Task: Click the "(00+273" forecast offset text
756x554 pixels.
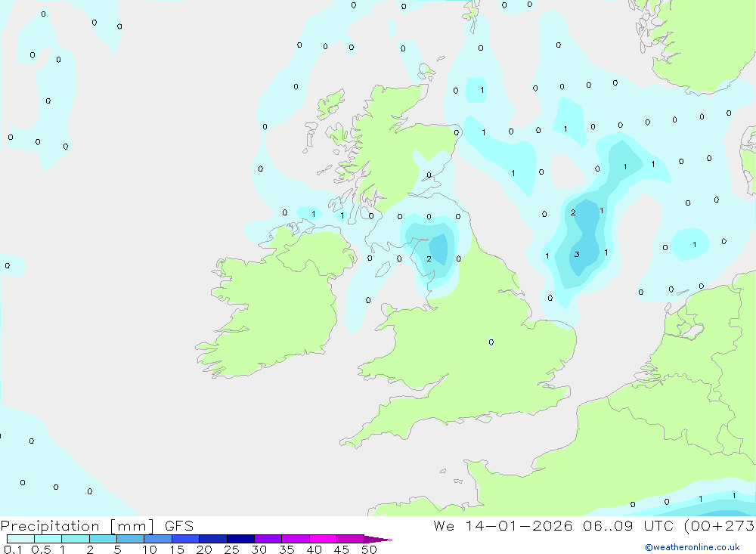Action: [720, 526]
